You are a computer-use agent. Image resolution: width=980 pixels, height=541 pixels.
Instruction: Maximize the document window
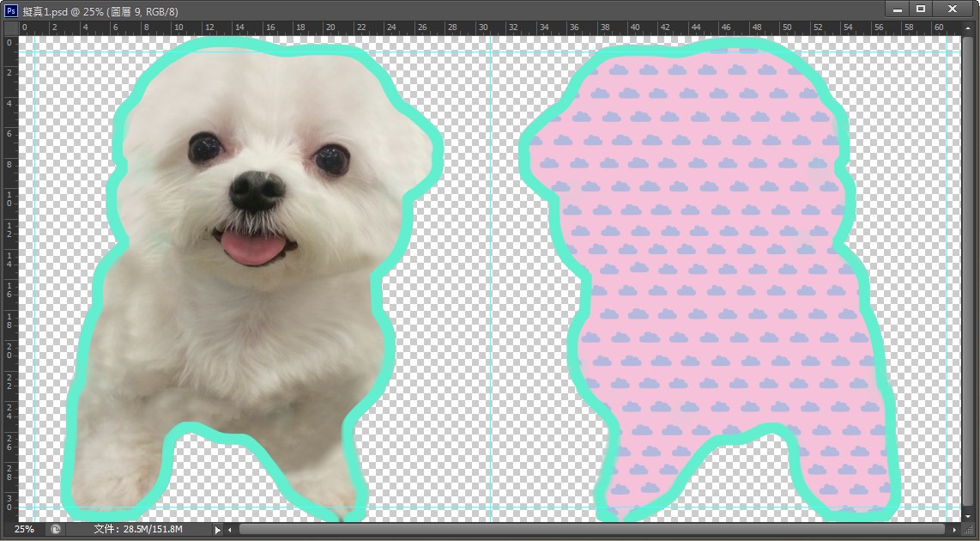[x=921, y=9]
